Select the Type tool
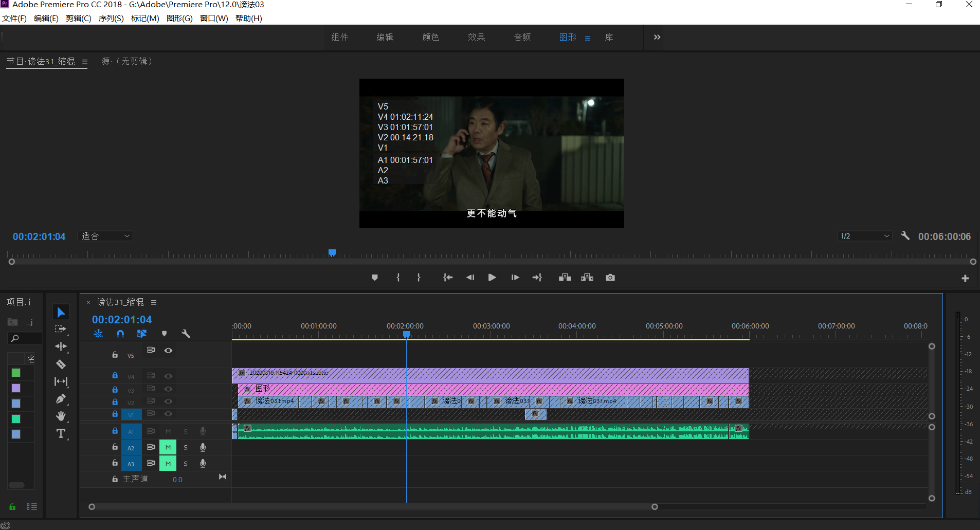The height and width of the screenshot is (530, 980). [x=61, y=433]
